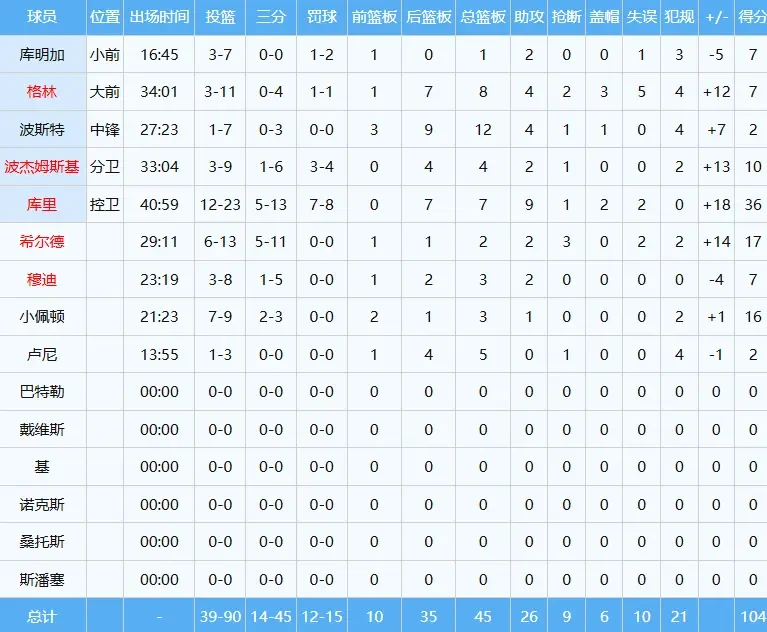Click the 罚球 column header
The height and width of the screenshot is (632, 767).
pos(322,17)
